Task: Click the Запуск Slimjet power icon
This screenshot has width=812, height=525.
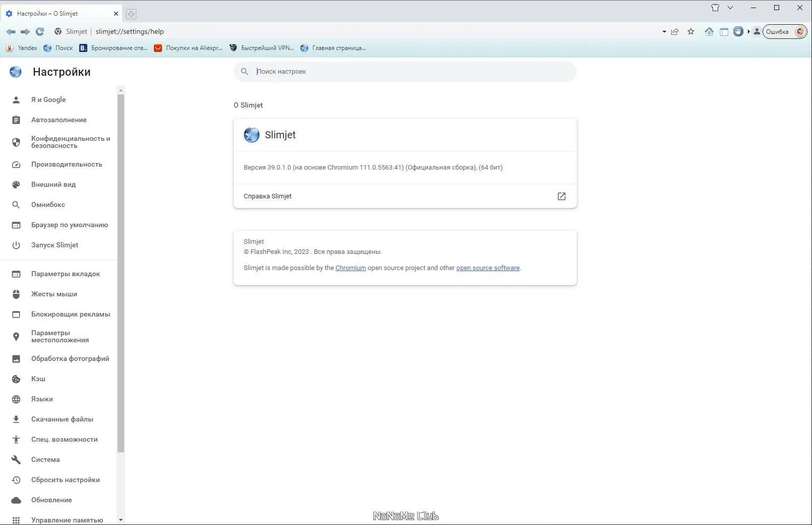Action: tap(16, 245)
